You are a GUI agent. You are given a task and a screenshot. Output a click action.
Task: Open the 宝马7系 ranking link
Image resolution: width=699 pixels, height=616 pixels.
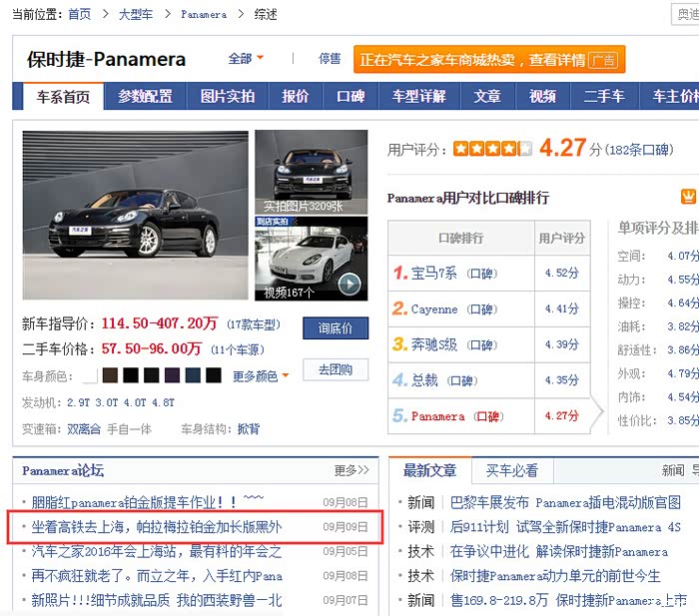[433, 273]
